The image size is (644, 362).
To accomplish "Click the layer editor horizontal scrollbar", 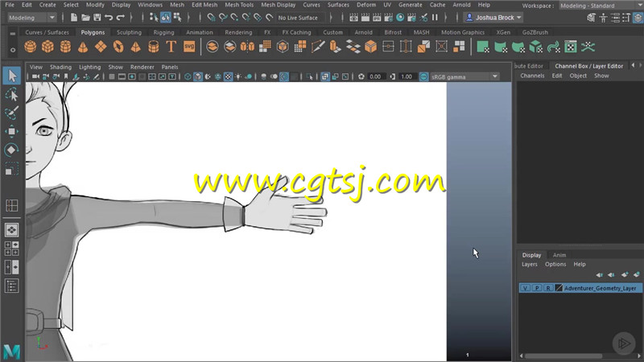I will (x=563, y=356).
